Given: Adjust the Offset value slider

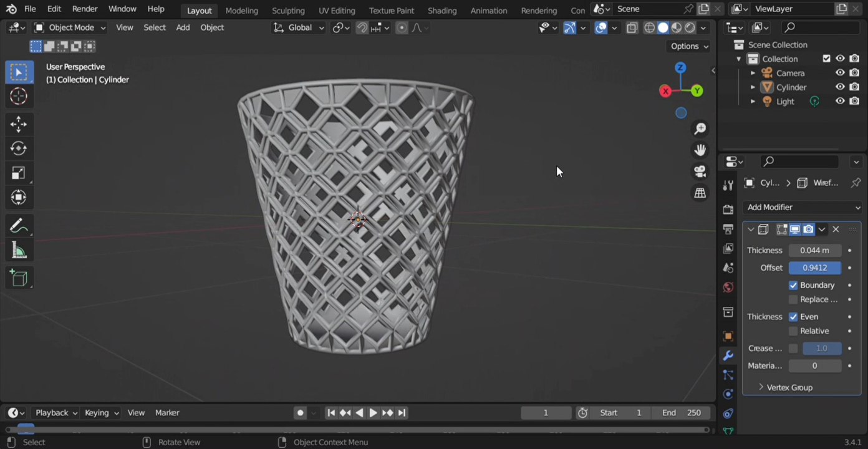Looking at the screenshot, I should [815, 268].
